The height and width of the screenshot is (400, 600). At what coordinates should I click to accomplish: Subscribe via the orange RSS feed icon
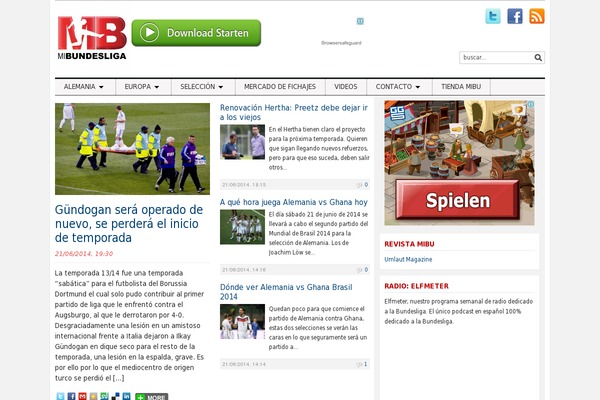(536, 16)
